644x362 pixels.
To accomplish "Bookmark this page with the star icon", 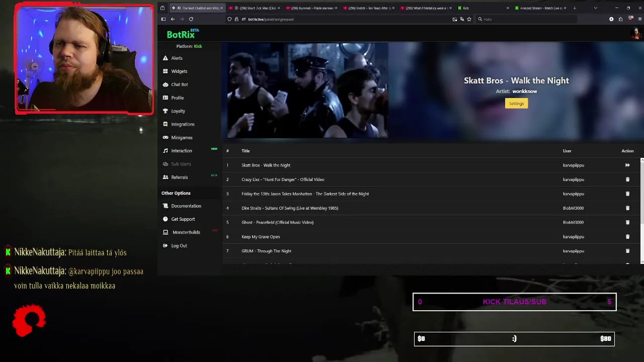I will (469, 19).
